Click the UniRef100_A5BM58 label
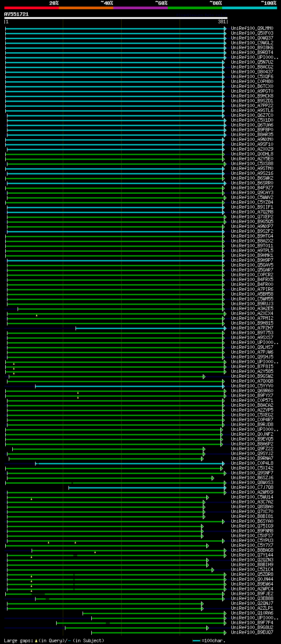The image size is (281, 644). 252,294
